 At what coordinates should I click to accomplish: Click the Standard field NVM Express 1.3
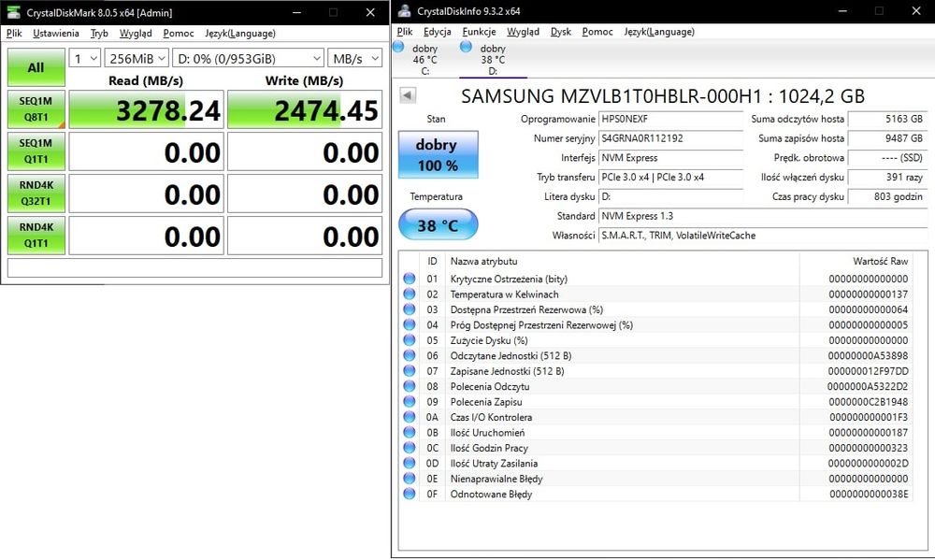[763, 216]
